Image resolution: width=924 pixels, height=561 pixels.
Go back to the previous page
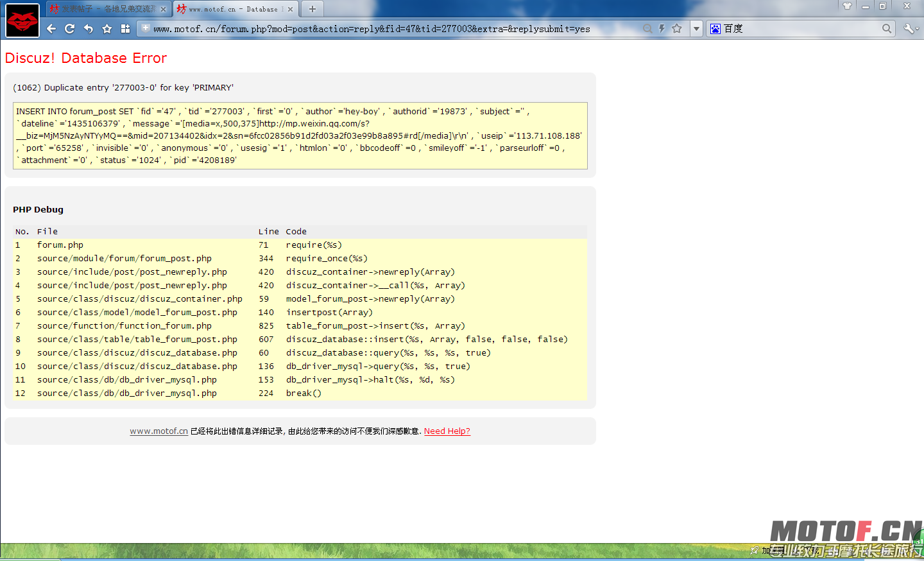[x=51, y=29]
